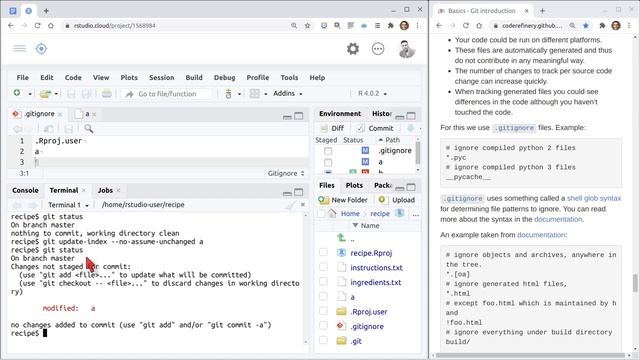The image size is (640, 360).
Task: Open the browser extensions puzzle icon, left window
Action: 391,25
